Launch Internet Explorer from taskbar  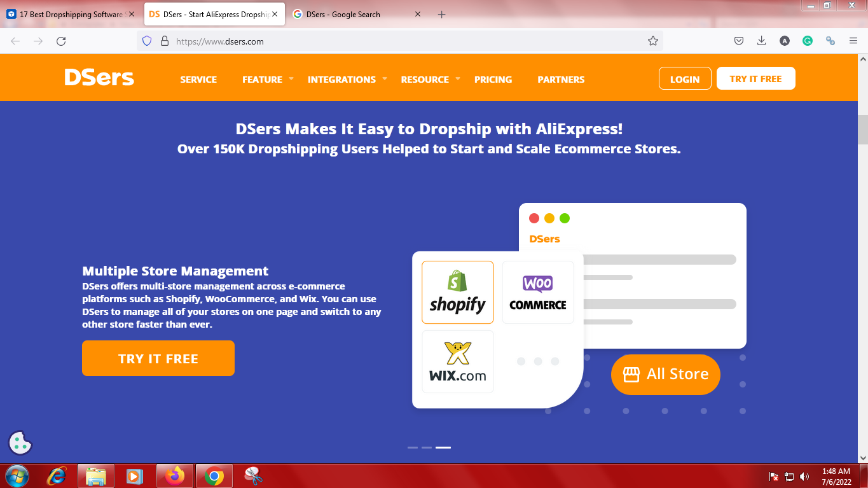pos(57,476)
